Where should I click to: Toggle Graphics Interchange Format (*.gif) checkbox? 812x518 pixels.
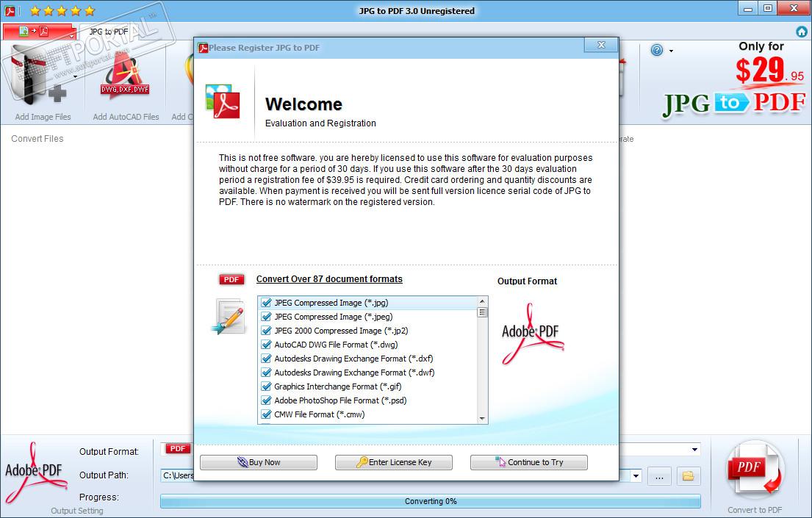267,386
